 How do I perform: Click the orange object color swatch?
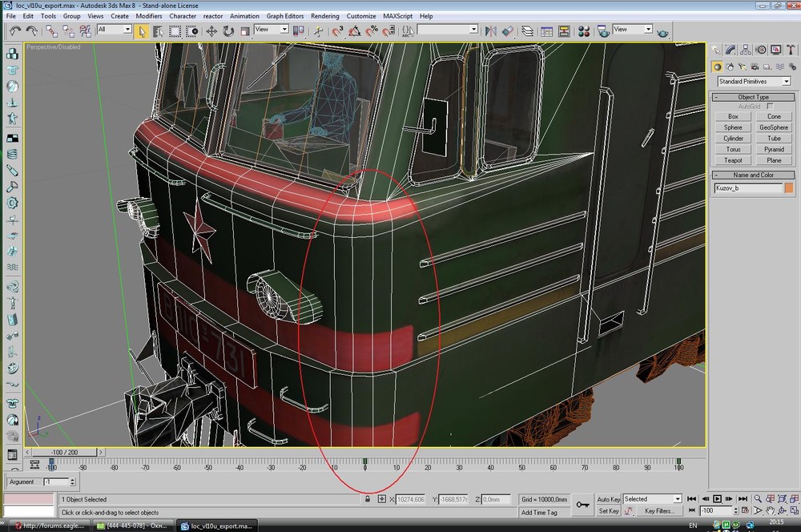click(789, 188)
